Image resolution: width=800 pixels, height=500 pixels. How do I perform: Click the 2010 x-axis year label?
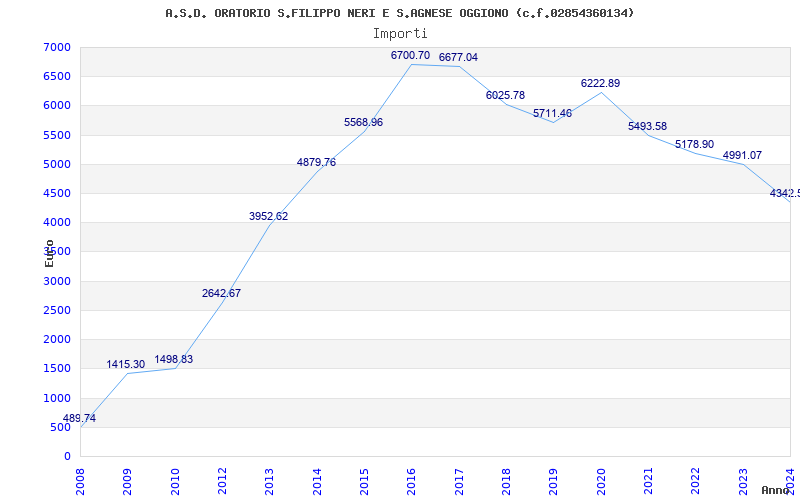175,482
